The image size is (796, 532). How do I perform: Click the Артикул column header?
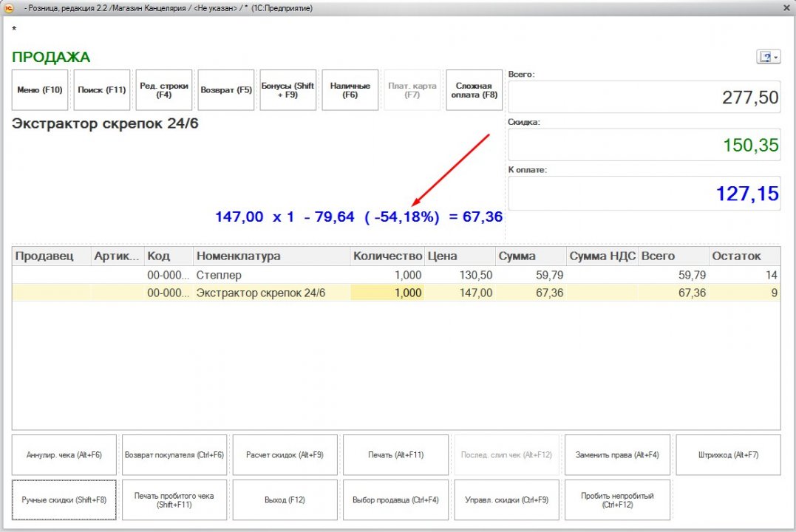pyautogui.click(x=118, y=256)
